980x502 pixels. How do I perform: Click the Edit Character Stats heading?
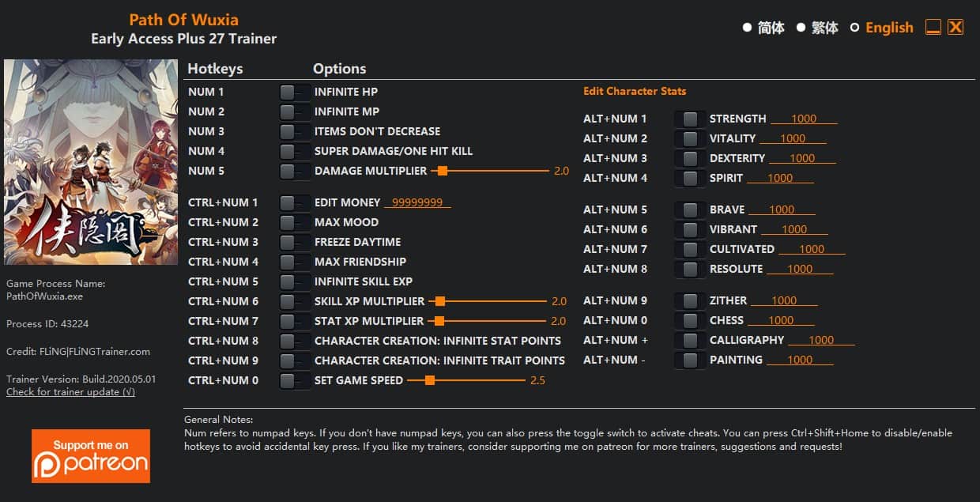point(635,91)
